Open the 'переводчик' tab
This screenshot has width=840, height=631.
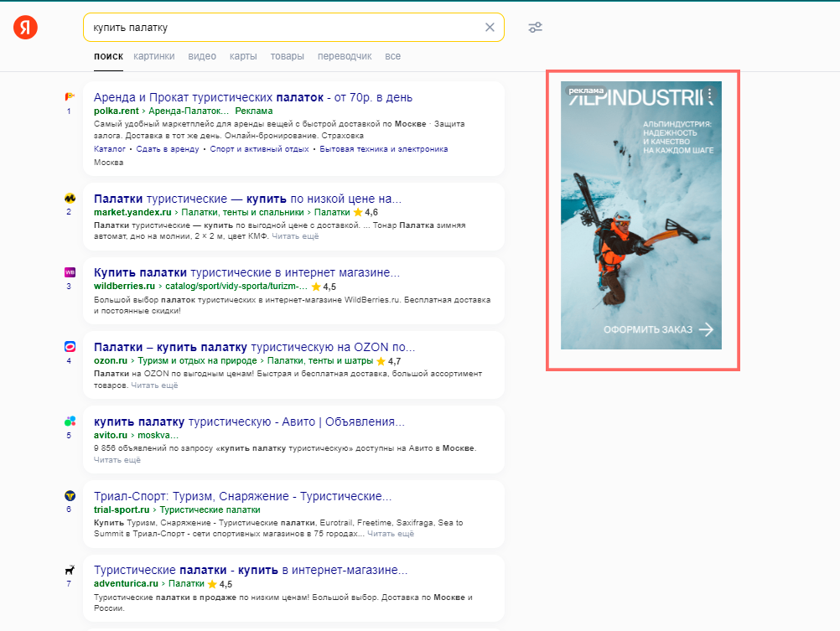click(345, 56)
